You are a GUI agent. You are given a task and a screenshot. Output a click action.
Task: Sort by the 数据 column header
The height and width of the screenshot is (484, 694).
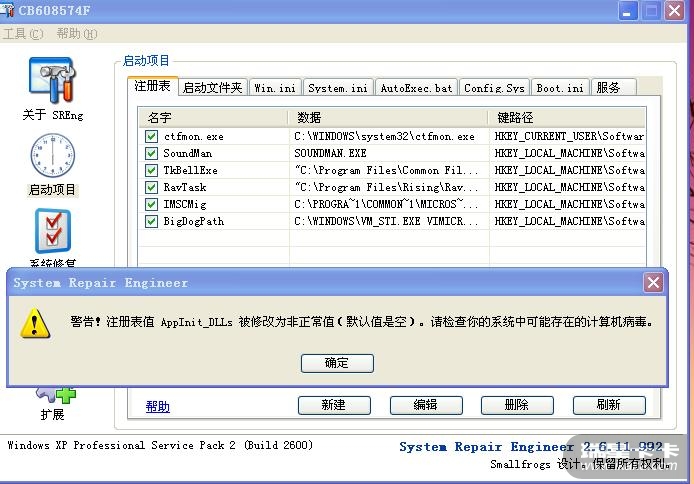coord(388,118)
